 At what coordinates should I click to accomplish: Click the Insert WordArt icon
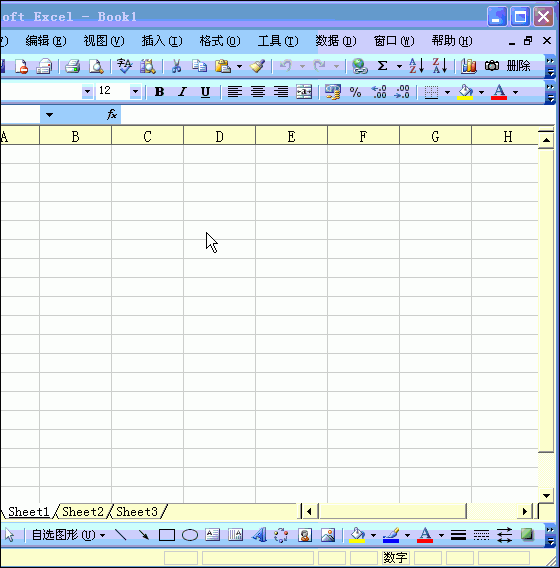pyautogui.click(x=259, y=535)
